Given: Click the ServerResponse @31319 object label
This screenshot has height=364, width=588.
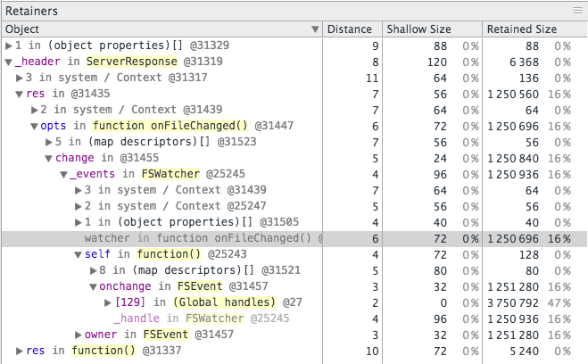Looking at the screenshot, I should click(x=154, y=62).
